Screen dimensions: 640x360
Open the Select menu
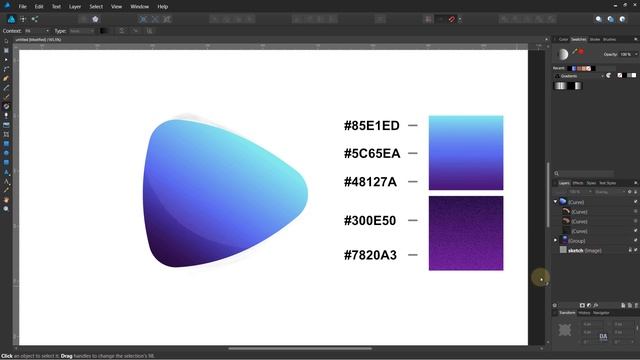tap(96, 7)
